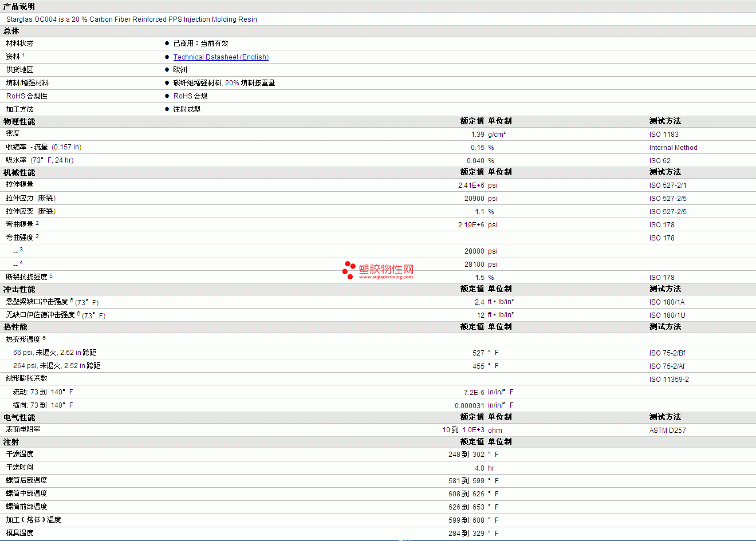The image size is (756, 541).
Task: Select the 热性能 section heading
Action: 15,327
